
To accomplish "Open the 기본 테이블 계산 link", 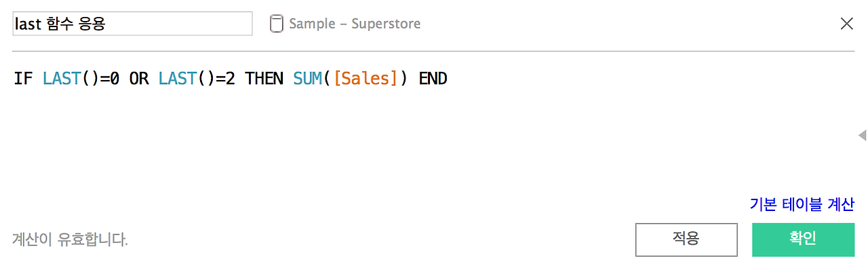I will [802, 204].
